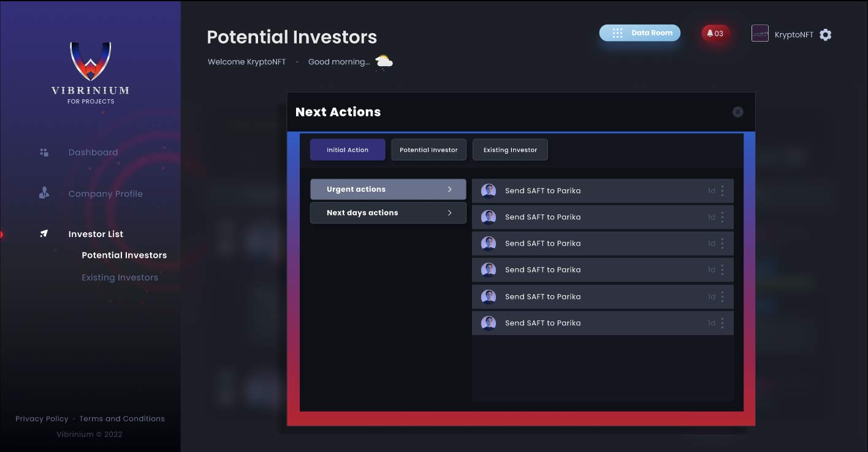Click avatar on the third SAFT action row
This screenshot has width=868, height=452.
489,243
